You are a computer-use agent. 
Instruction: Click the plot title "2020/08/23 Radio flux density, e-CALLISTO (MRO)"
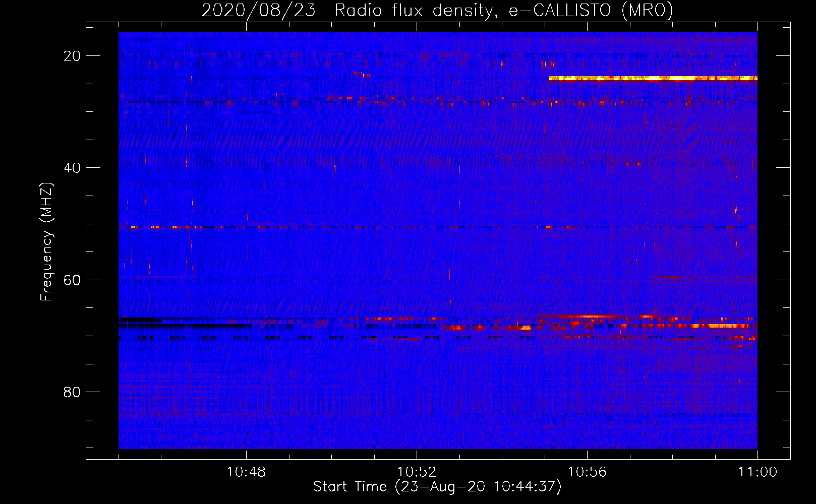click(437, 10)
